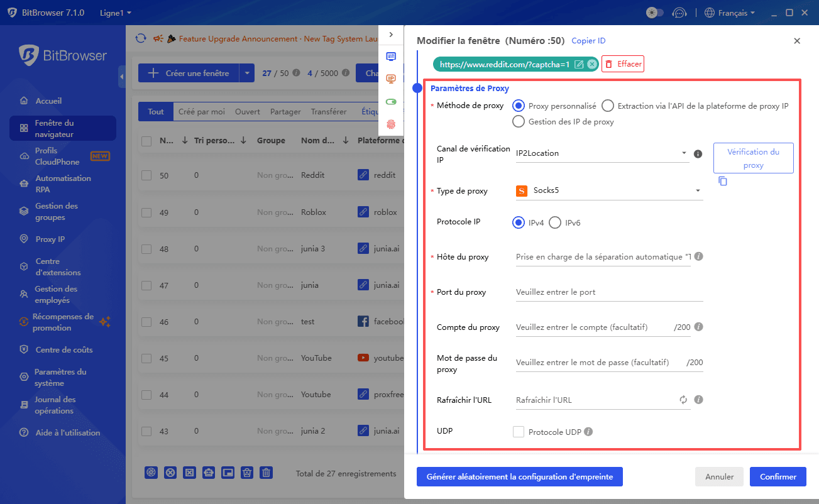The height and width of the screenshot is (504, 819).
Task: Toggle the light/dark theme switch
Action: point(655,13)
